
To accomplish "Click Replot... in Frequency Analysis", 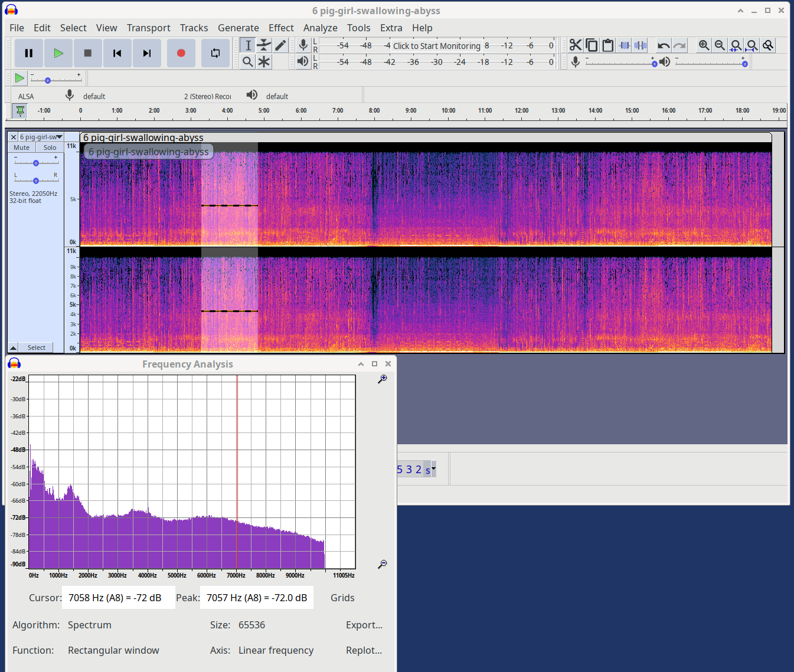I will tap(364, 650).
